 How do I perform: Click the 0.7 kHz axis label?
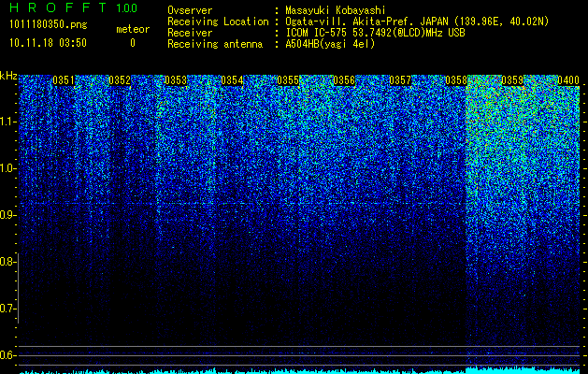point(8,309)
